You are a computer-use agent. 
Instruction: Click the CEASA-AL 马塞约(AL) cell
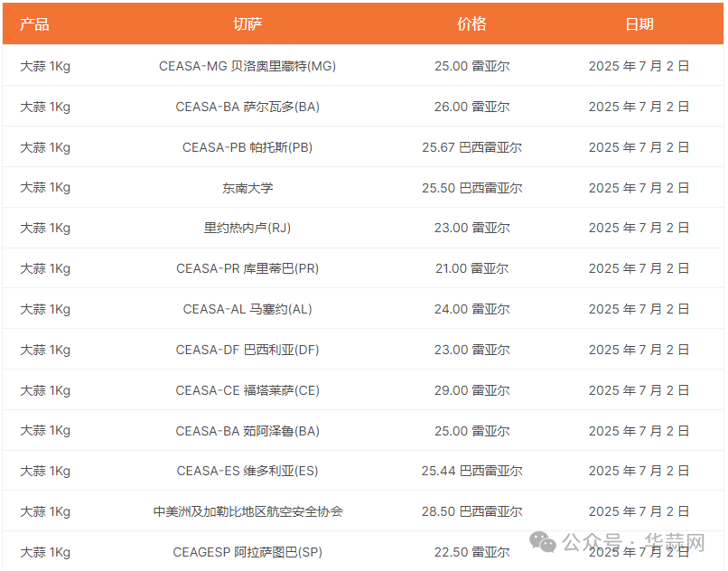coord(247,309)
